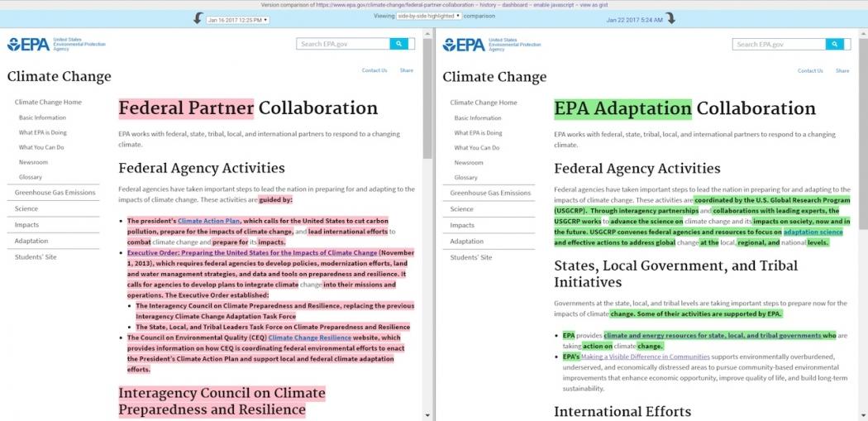Click the EPA Adaptation Collaboration heading
The width and height of the screenshot is (868, 421).
pos(684,108)
